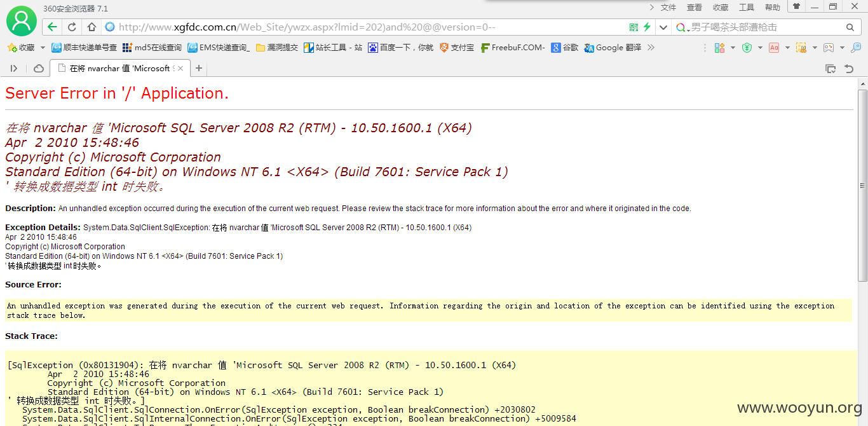868x426 pixels.
Task: Open the green shield payment protection icon
Action: (x=747, y=48)
